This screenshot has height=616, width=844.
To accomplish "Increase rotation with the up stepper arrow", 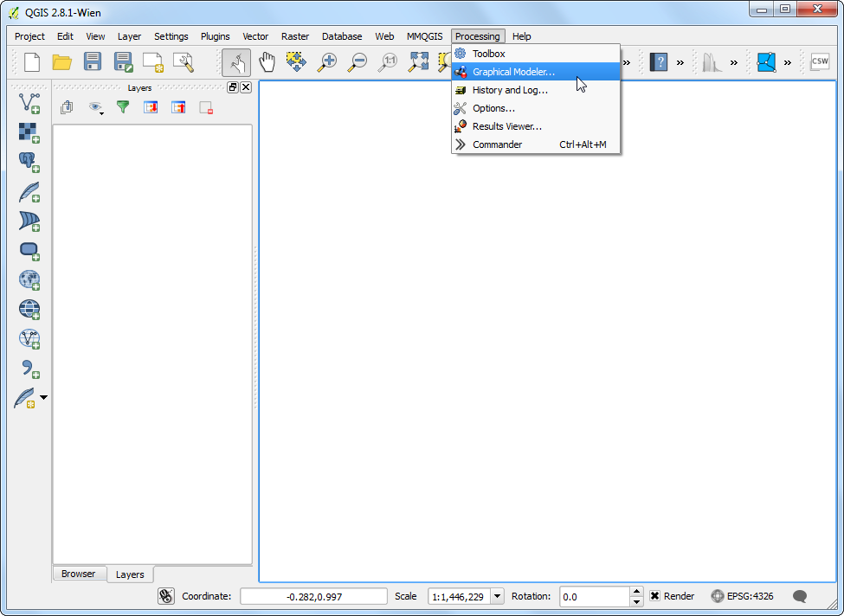I will pyautogui.click(x=636, y=592).
